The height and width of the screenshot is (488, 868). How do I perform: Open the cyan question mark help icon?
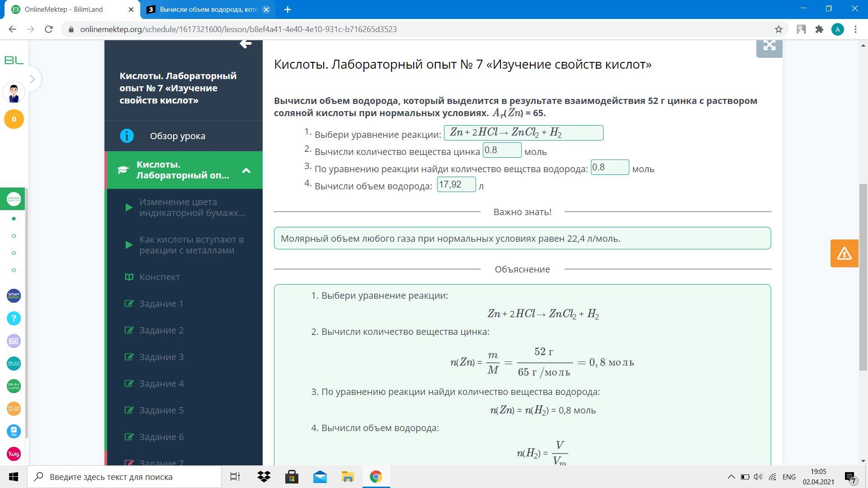(x=14, y=319)
